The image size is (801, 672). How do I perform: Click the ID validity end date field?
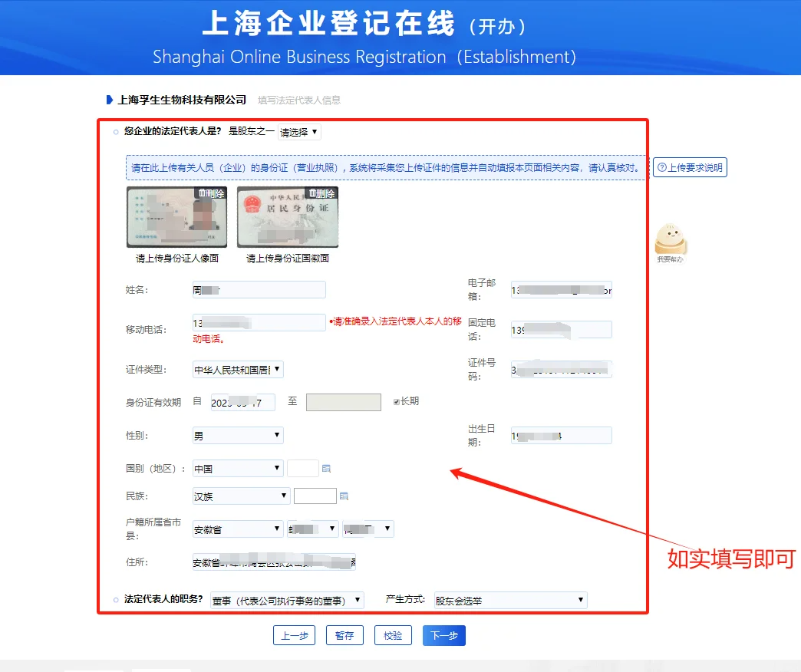point(344,403)
